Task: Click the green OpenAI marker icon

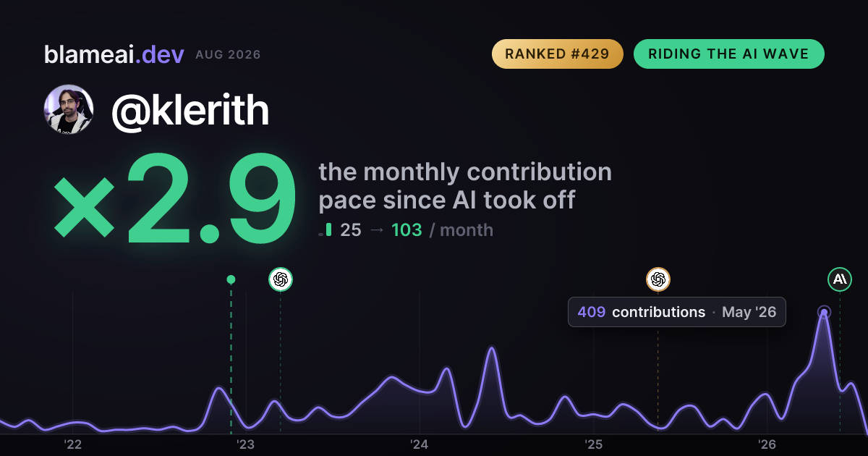Action: click(x=281, y=279)
